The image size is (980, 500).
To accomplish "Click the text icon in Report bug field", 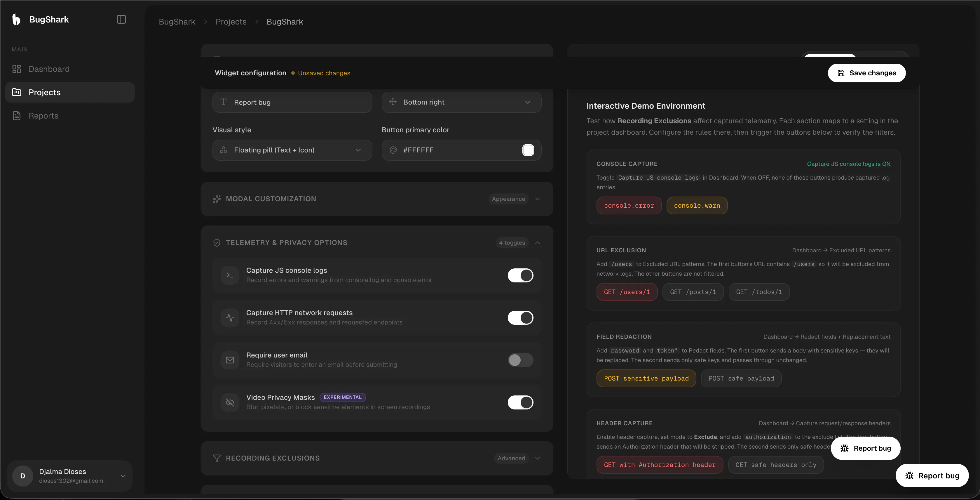I will [224, 102].
